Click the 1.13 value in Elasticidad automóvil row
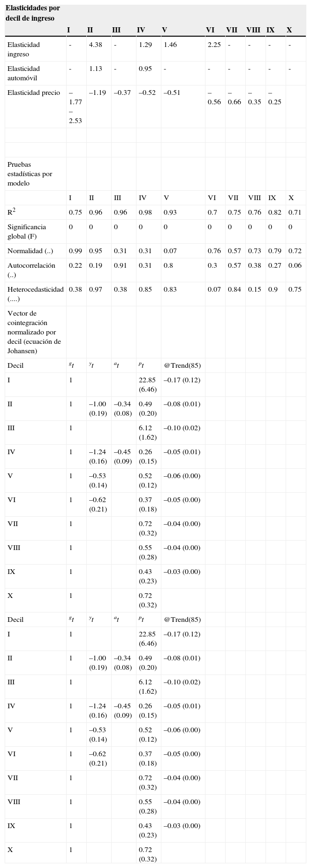The width and height of the screenshot is (311, 868). pos(96,69)
